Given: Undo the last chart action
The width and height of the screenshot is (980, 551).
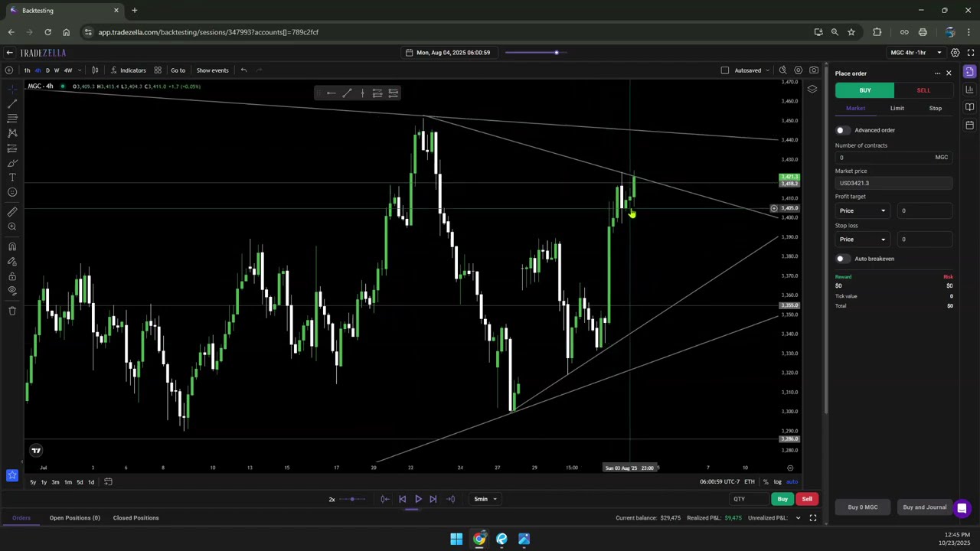Looking at the screenshot, I should pos(243,70).
